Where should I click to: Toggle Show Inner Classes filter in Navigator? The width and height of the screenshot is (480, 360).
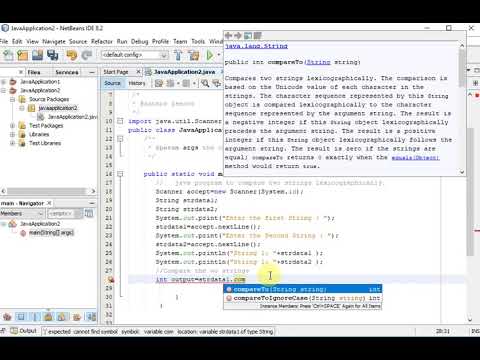point(62,317)
